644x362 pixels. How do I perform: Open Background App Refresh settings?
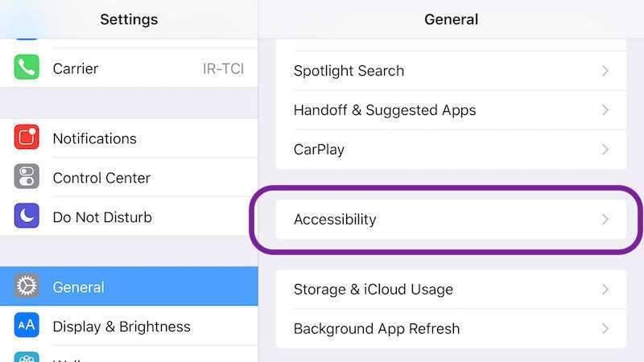point(377,328)
